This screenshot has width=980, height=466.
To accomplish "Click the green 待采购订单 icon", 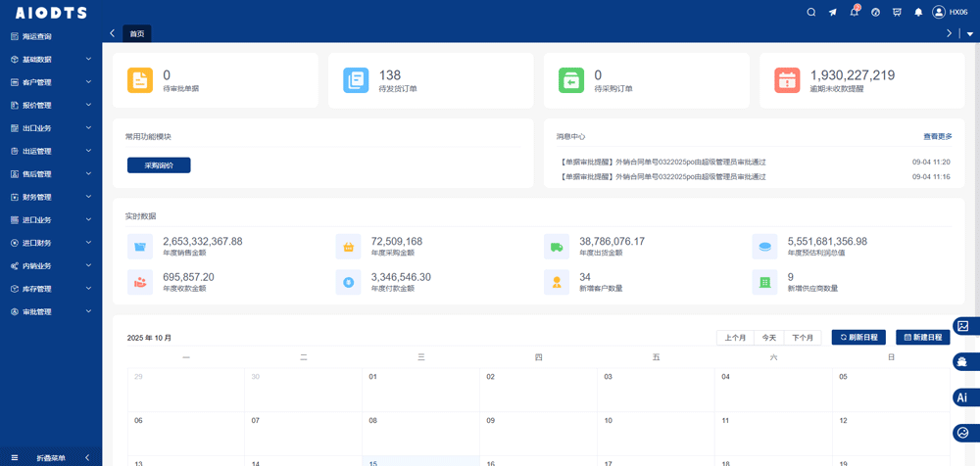I will 571,80.
